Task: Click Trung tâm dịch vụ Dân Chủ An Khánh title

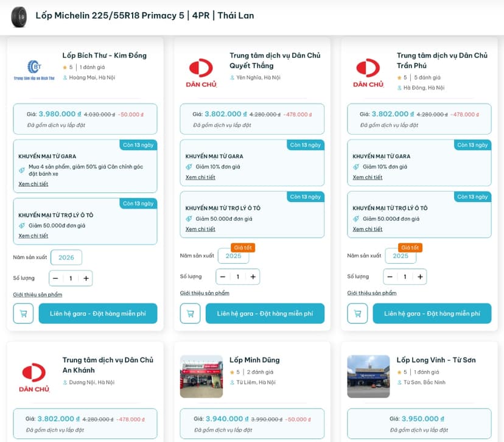Action: tap(108, 365)
